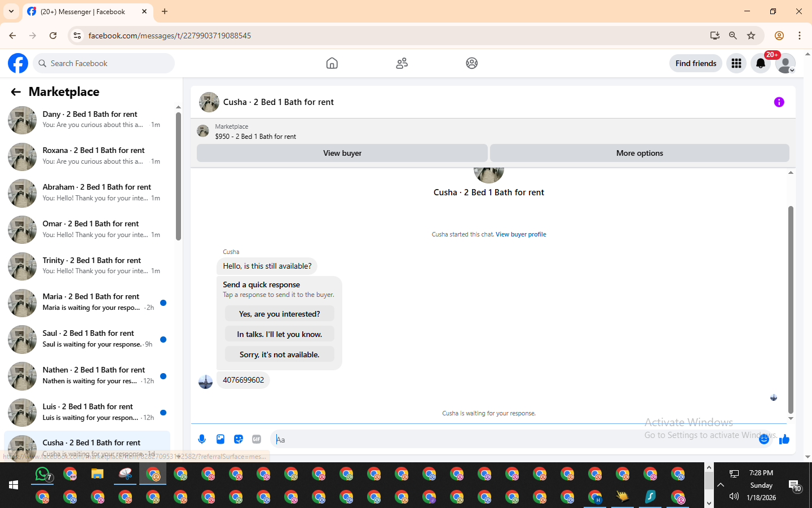Click the Cusha chat header avatar
Viewport: 812px width, 508px height.
tap(209, 102)
